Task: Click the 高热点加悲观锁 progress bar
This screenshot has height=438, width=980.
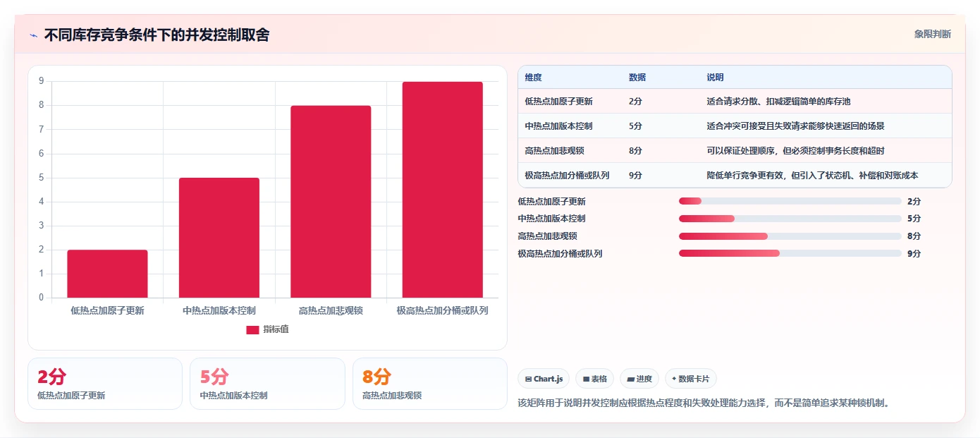Action: (x=790, y=236)
